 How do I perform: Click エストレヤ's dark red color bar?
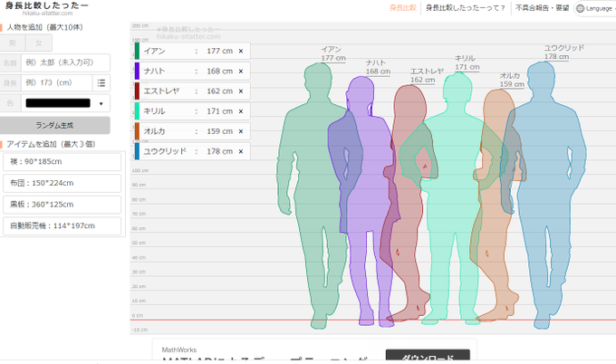pos(137,91)
